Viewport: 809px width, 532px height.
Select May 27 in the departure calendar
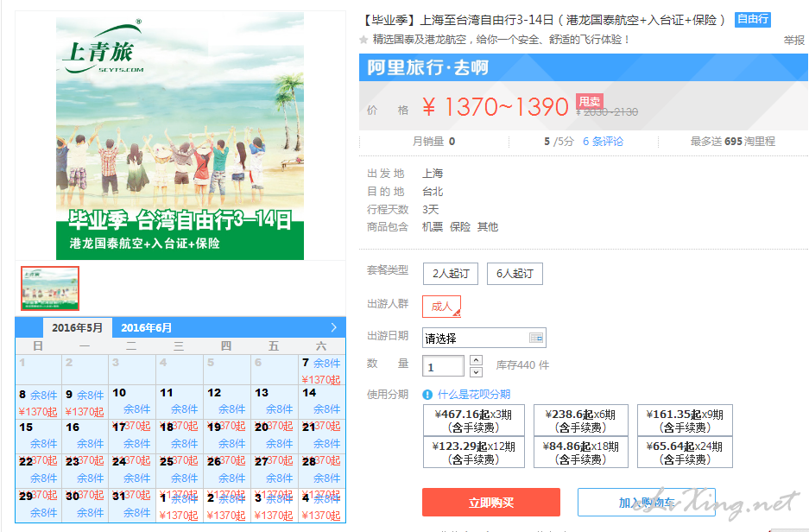coord(274,471)
